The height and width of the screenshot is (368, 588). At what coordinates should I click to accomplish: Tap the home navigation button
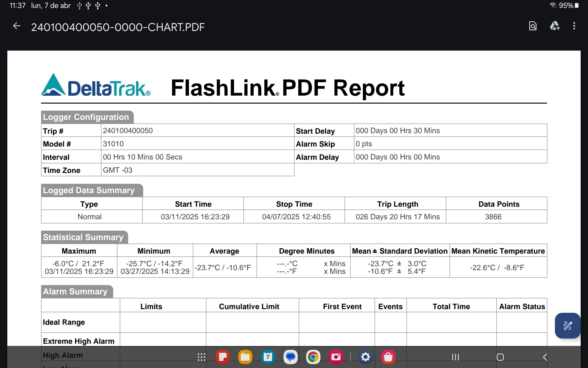(x=500, y=357)
